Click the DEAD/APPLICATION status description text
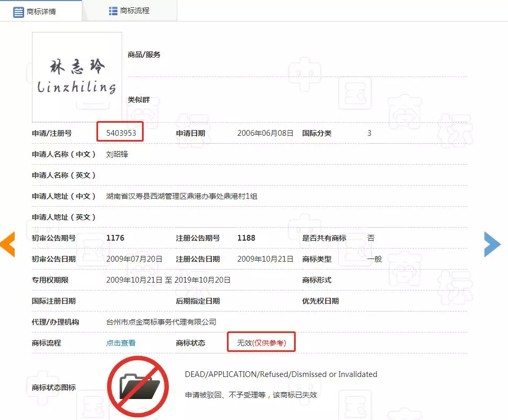 coord(281,374)
